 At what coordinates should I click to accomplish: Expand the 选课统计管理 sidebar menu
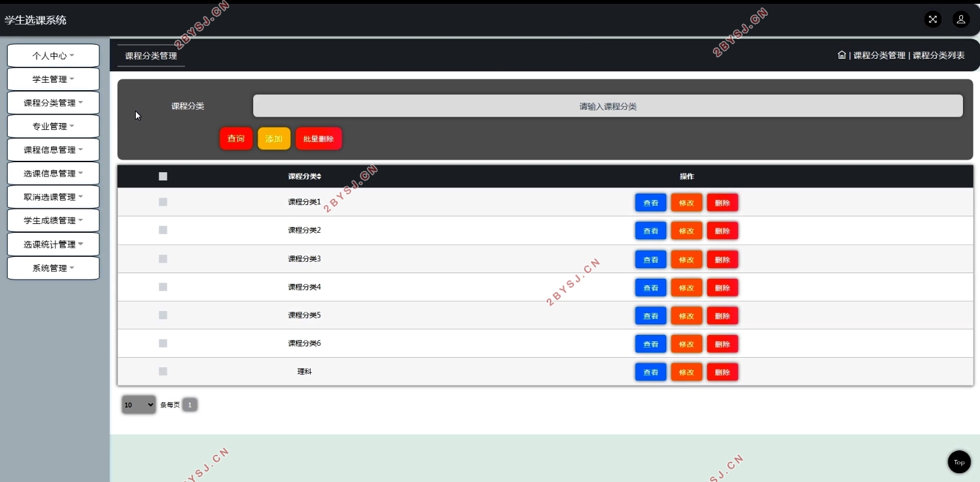[53, 244]
